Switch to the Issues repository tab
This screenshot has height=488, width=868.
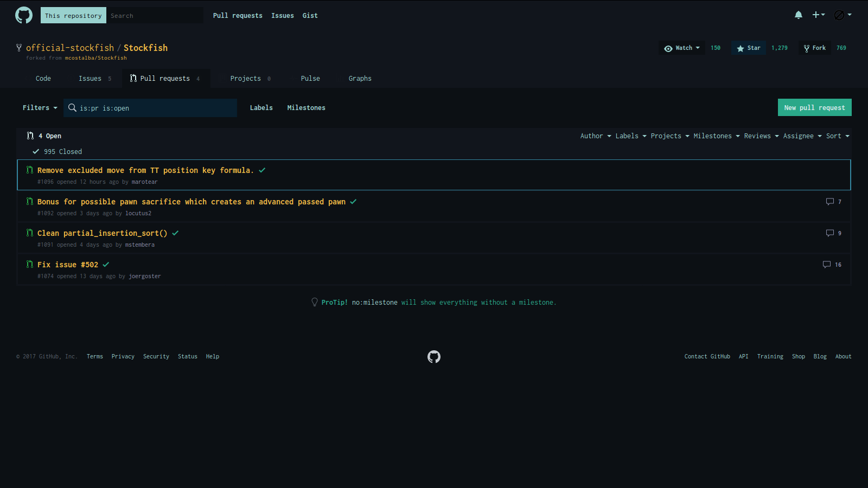point(94,79)
